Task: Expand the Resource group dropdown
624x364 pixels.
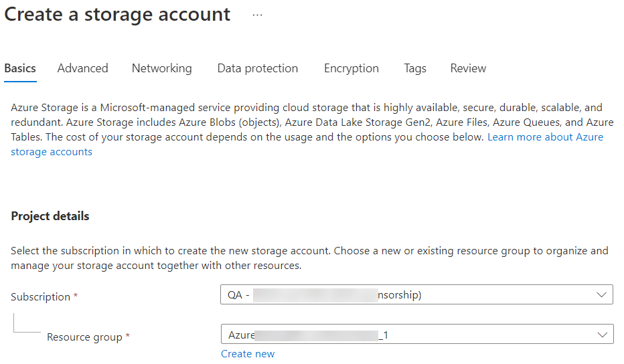Action: tap(417, 334)
